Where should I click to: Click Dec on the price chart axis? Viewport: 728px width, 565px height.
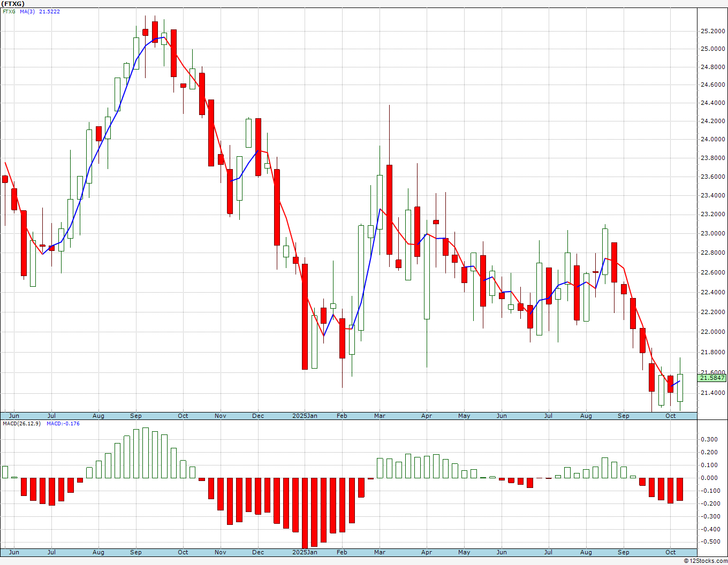coord(258,416)
